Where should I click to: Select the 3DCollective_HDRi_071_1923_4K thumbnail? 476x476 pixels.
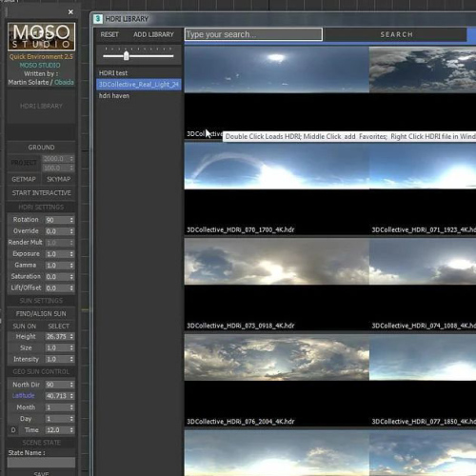[x=423, y=188]
